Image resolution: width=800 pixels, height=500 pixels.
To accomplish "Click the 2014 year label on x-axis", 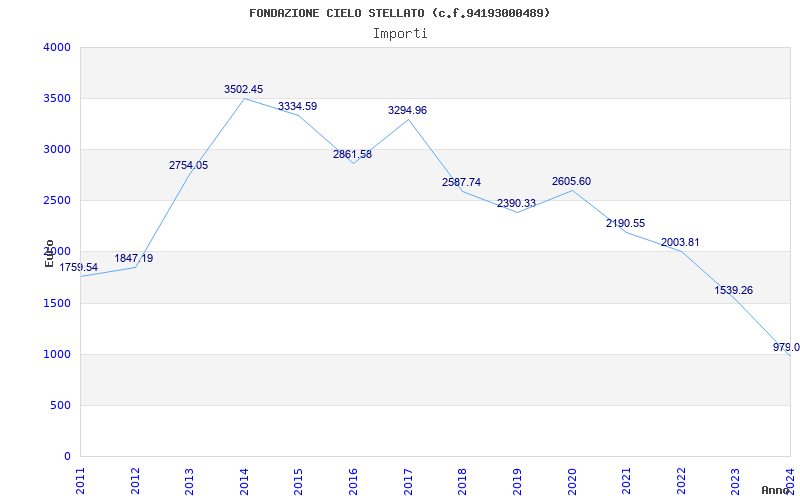I will (x=244, y=478).
